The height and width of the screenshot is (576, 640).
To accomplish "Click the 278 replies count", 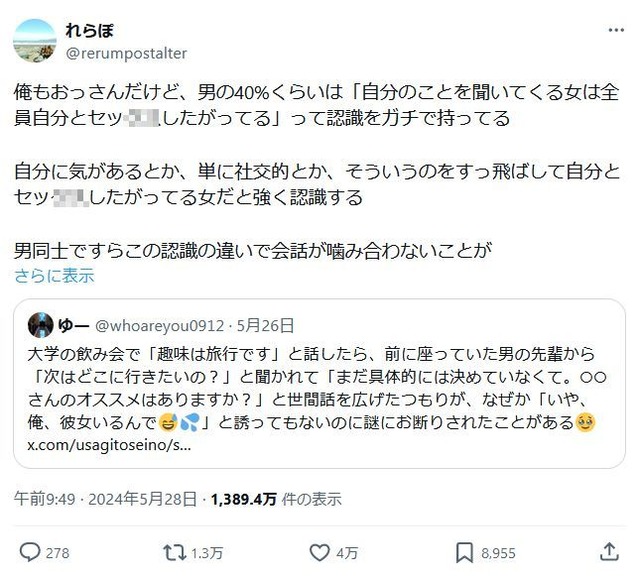I will [58, 552].
